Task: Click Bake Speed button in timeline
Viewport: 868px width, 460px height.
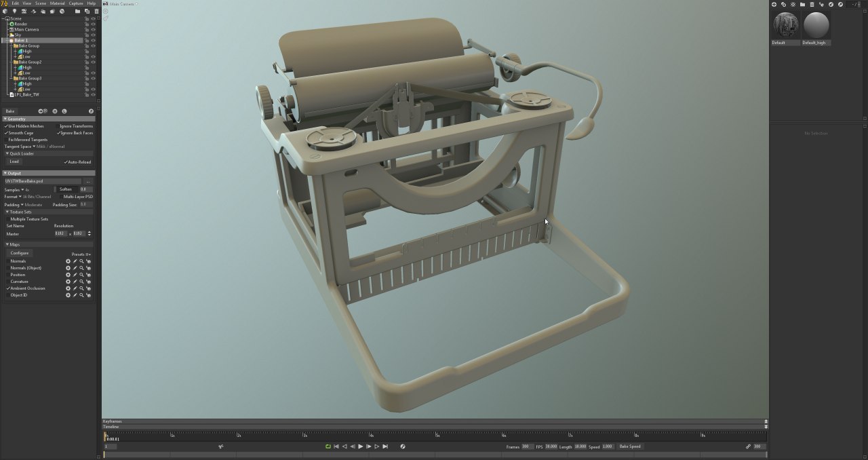Action: point(630,446)
